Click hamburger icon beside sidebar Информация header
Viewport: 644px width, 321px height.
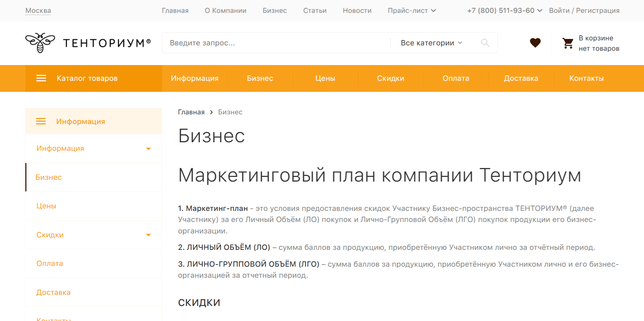pos(41,122)
